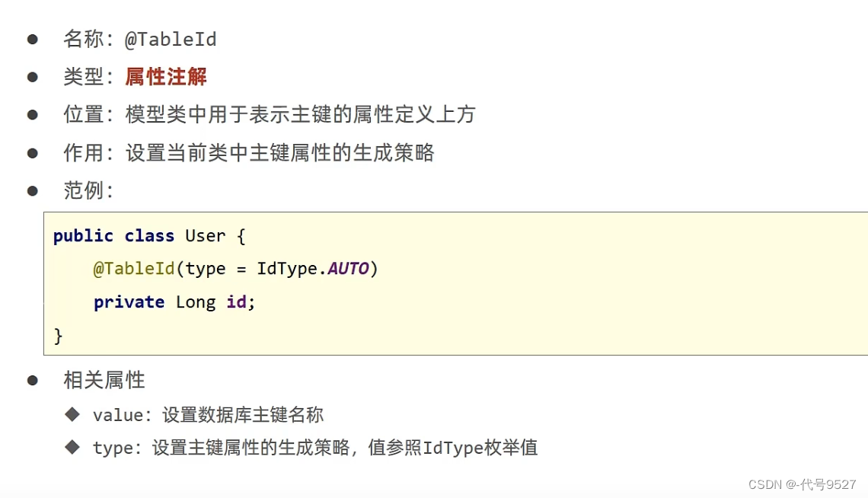Viewport: 868px width, 498px height.
Task: Click the 范例 heading
Action: [88, 190]
